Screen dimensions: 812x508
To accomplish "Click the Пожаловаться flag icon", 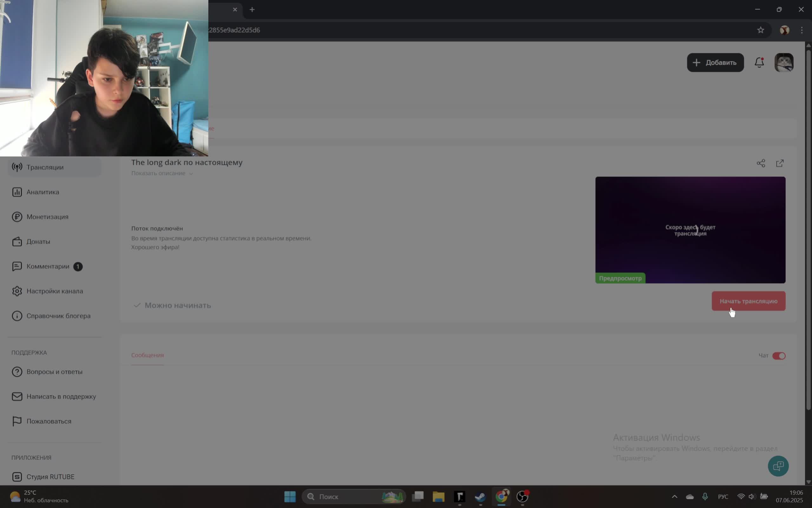I will tap(17, 421).
